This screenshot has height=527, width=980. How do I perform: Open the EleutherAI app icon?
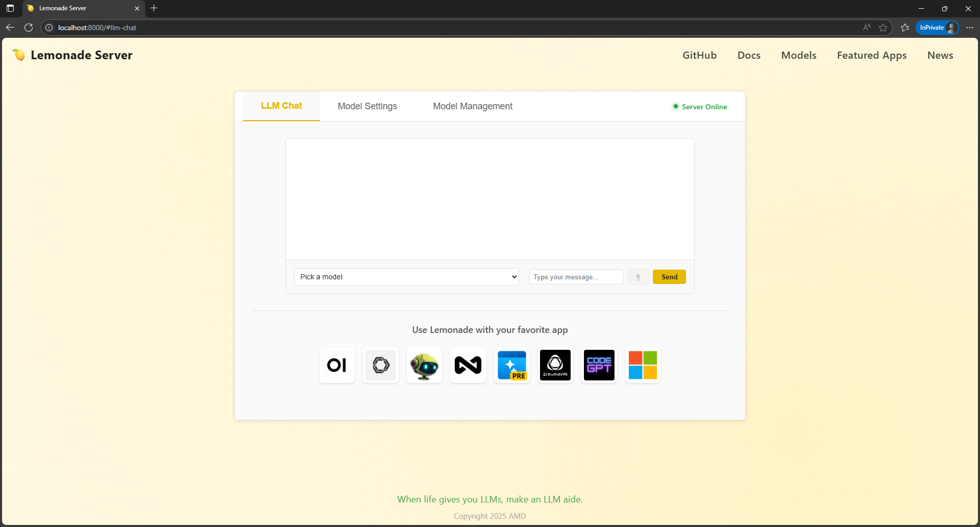coord(555,365)
